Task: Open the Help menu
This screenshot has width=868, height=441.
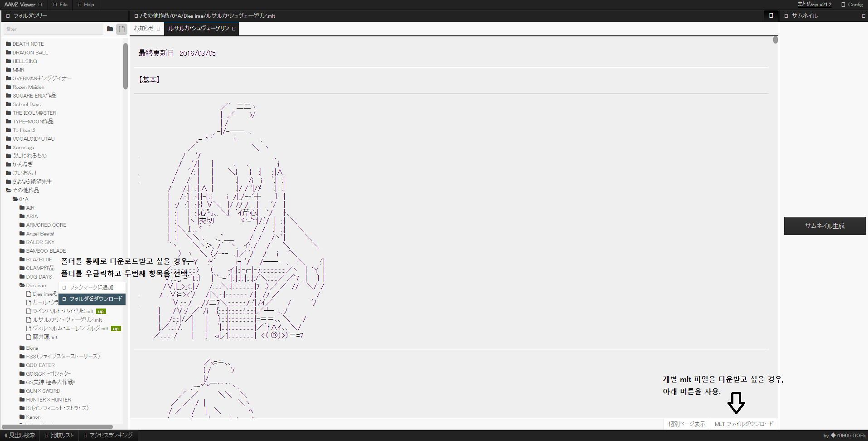Action: pos(86,5)
